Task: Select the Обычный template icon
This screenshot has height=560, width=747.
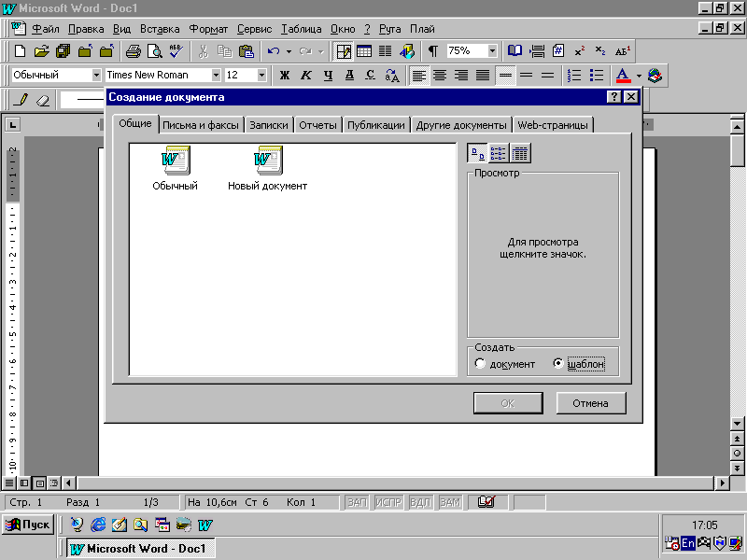Action: pyautogui.click(x=175, y=169)
